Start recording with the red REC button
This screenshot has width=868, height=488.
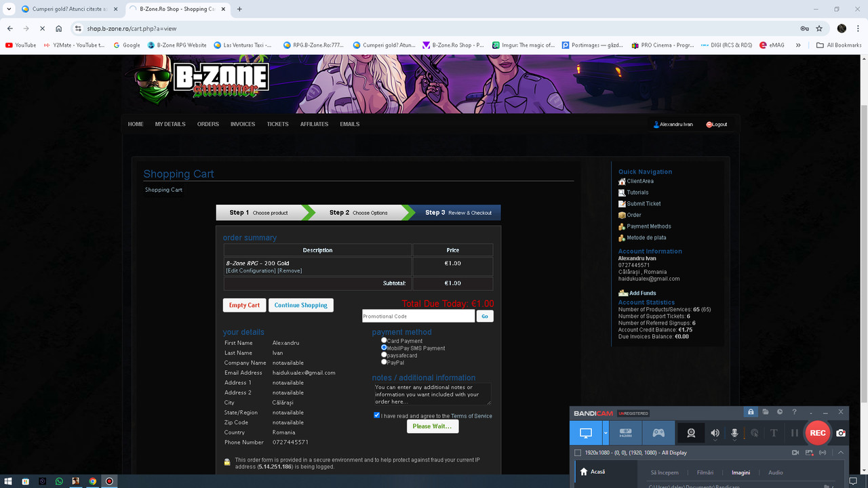pyautogui.click(x=818, y=433)
